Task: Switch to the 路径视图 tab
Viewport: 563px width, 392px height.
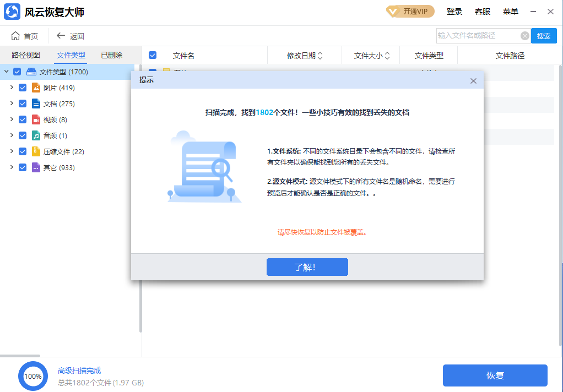Action: 26,55
